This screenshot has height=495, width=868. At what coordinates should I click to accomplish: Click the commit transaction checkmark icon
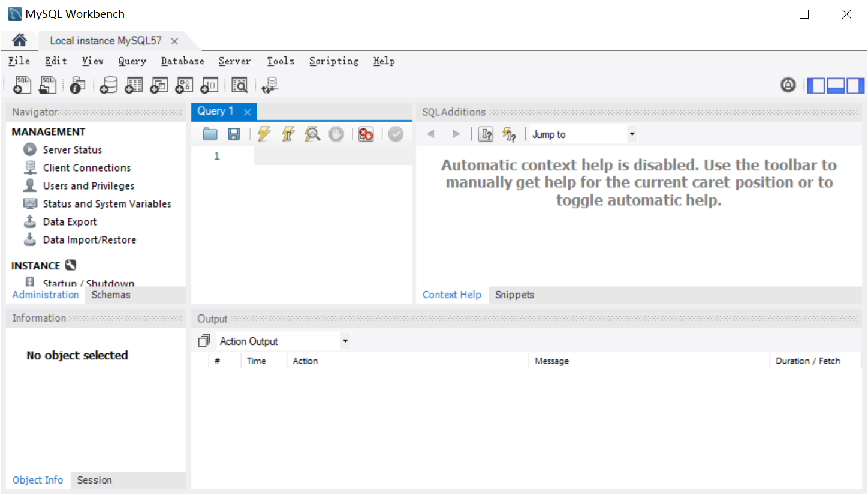[396, 134]
